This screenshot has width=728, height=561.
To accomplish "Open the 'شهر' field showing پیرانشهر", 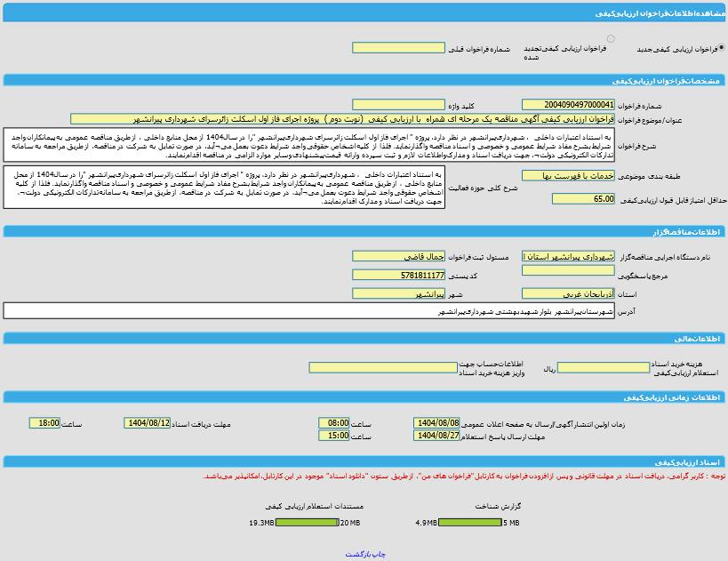I will [x=398, y=293].
